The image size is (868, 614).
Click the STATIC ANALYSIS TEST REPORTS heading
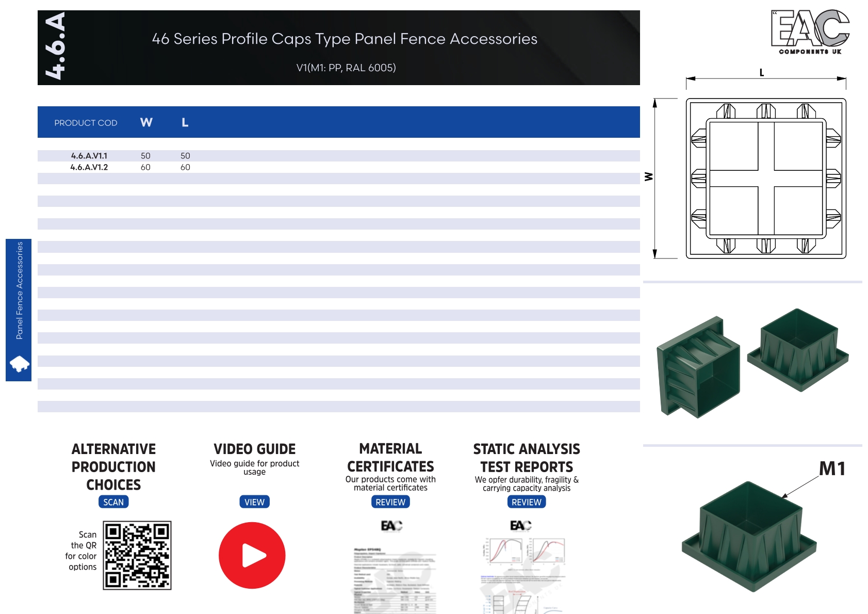coord(527,458)
